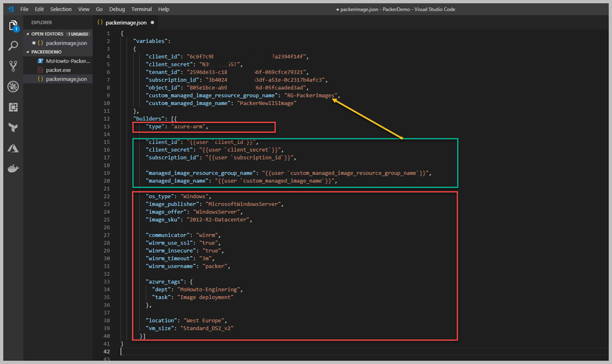This screenshot has height=364, width=612.
Task: Click the "3m" winrm_timeout value
Action: click(205, 258)
